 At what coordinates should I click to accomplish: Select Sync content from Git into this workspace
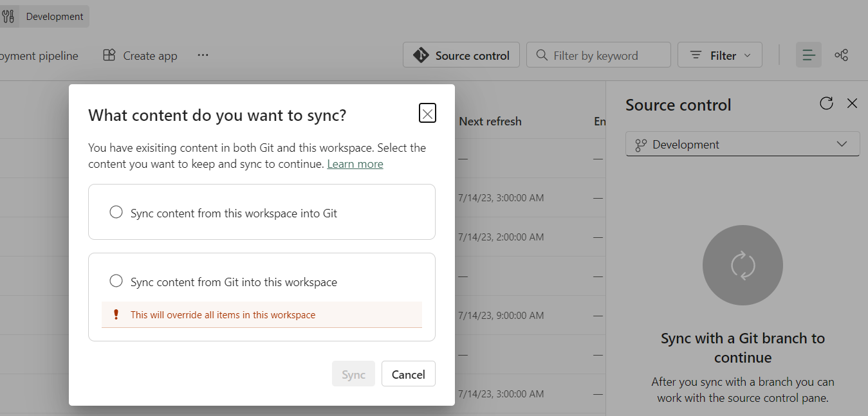click(116, 281)
